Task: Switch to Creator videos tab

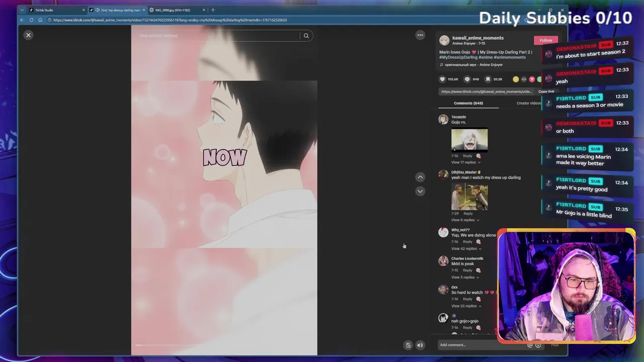Action: click(x=529, y=103)
